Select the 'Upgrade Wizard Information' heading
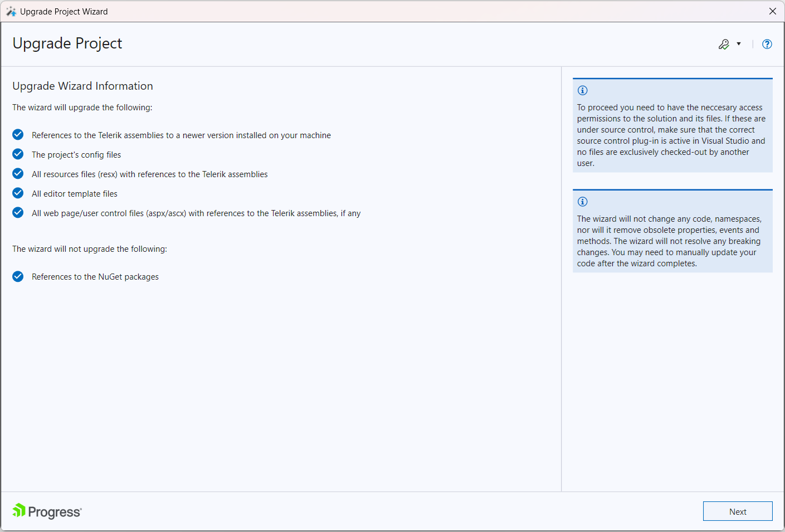Screen dimensions: 785x532 tap(82, 86)
